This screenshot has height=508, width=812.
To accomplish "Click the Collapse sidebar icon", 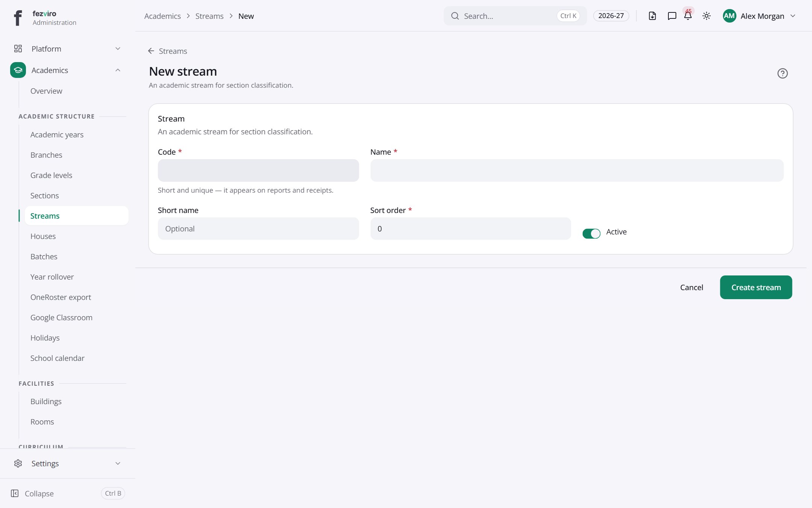I will [15, 493].
